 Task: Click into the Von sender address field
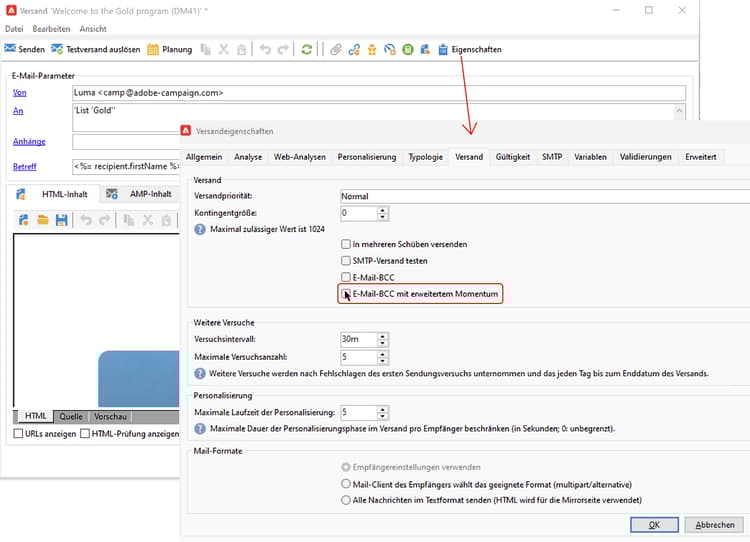(379, 93)
